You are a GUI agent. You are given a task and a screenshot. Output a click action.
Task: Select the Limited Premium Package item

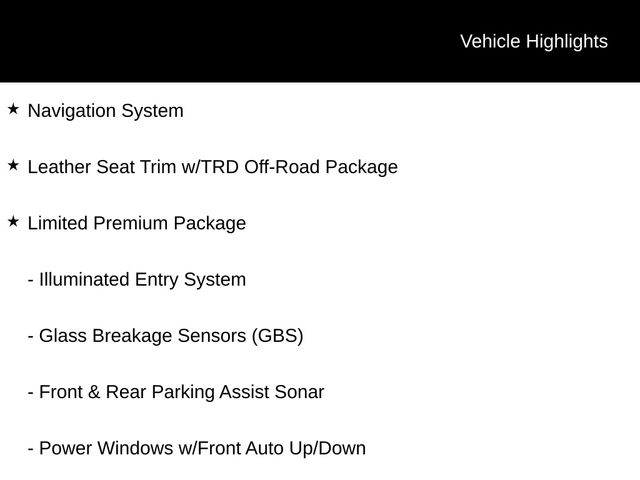point(137,224)
